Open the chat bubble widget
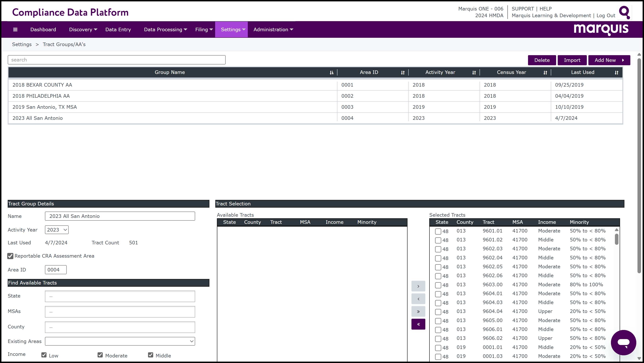 point(623,342)
